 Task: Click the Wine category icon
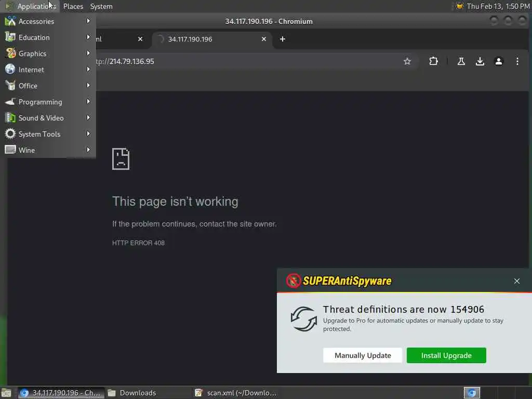pos(10,150)
